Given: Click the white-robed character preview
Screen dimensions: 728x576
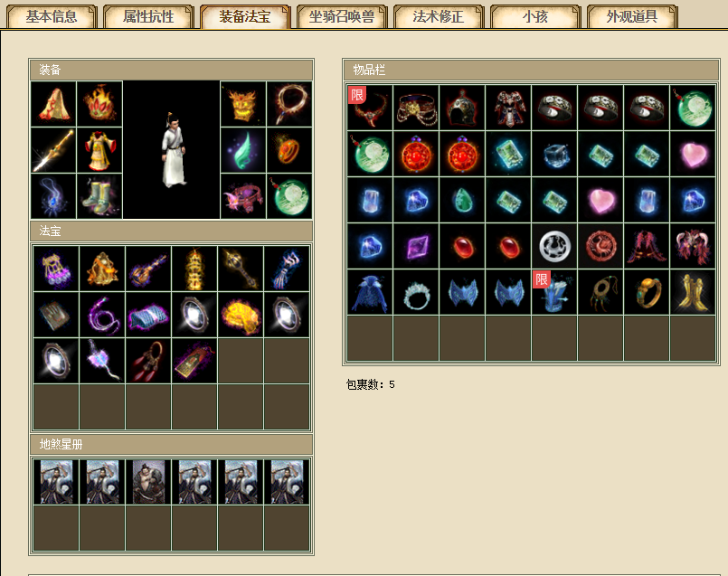Looking at the screenshot, I should pos(172,150).
